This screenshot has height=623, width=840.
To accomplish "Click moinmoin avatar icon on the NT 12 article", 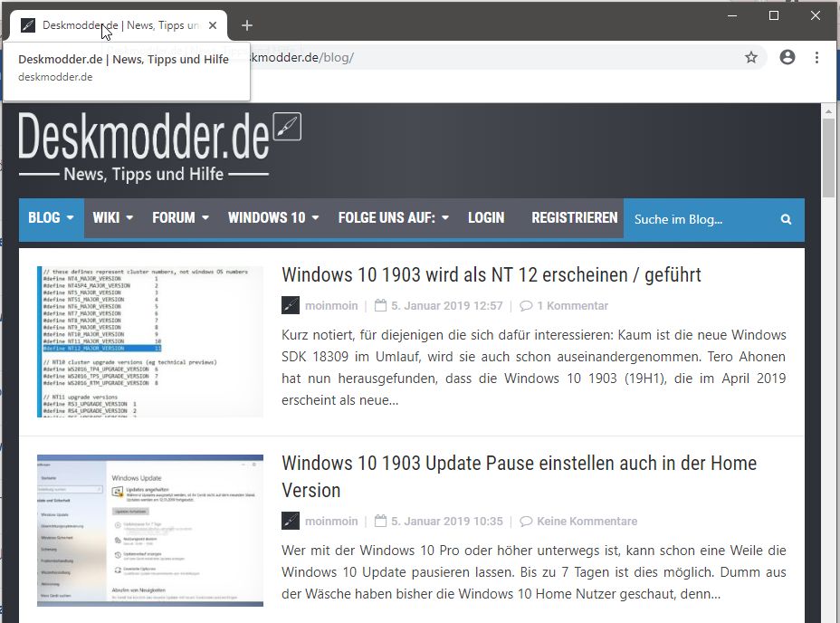I will point(291,305).
